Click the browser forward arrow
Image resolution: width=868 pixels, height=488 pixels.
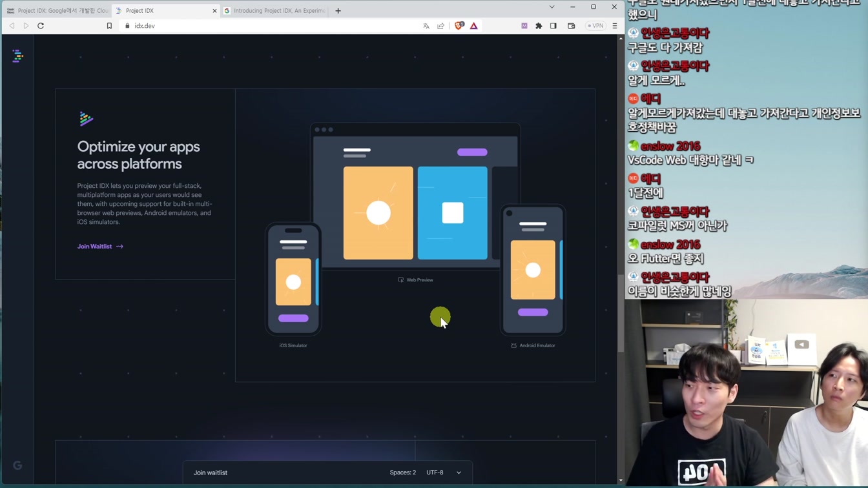(26, 26)
